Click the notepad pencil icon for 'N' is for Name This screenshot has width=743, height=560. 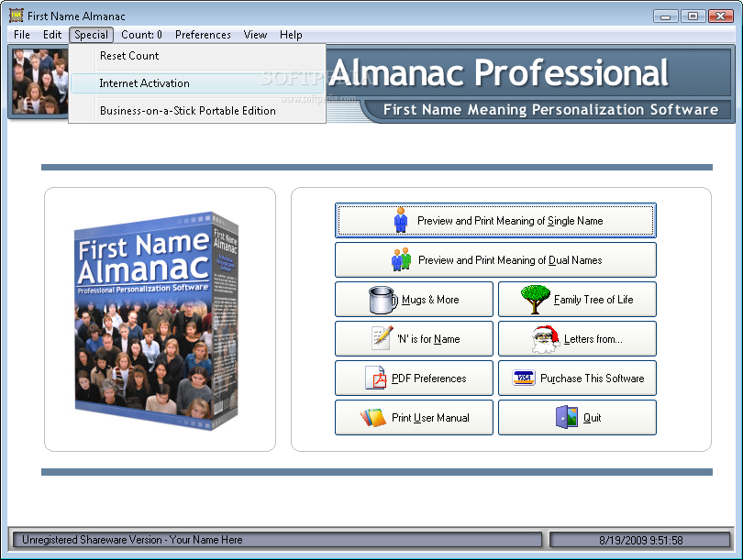(x=383, y=338)
